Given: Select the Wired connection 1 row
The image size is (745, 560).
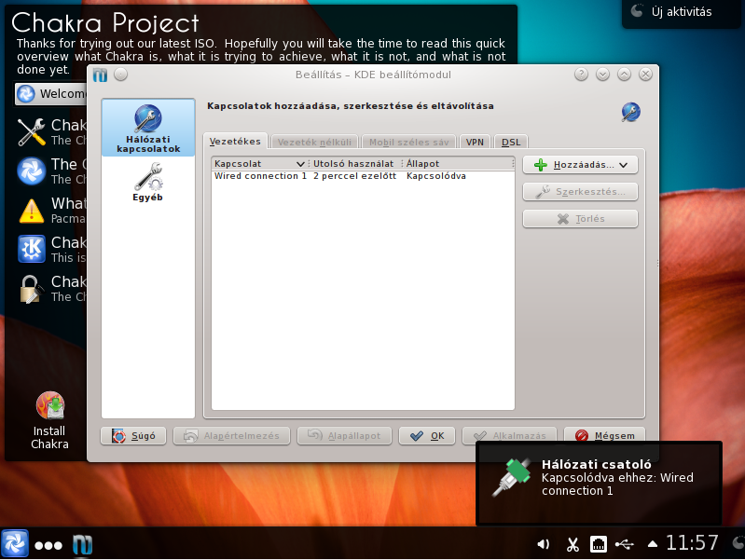Looking at the screenshot, I should click(x=363, y=176).
